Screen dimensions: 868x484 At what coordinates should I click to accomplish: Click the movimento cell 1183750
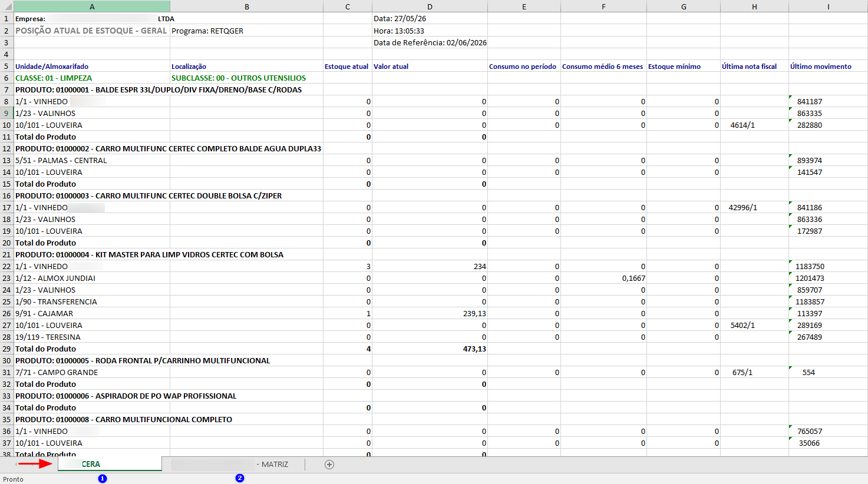coord(828,266)
